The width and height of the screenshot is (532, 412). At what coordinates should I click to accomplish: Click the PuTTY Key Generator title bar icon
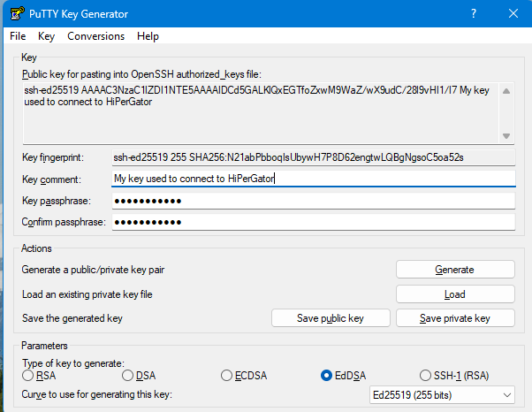(16, 13)
